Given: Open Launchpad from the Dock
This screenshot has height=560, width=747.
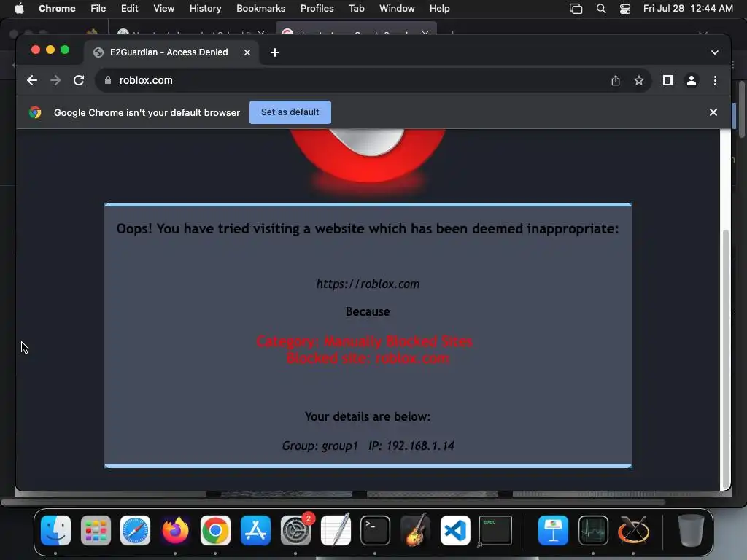Looking at the screenshot, I should [x=96, y=530].
